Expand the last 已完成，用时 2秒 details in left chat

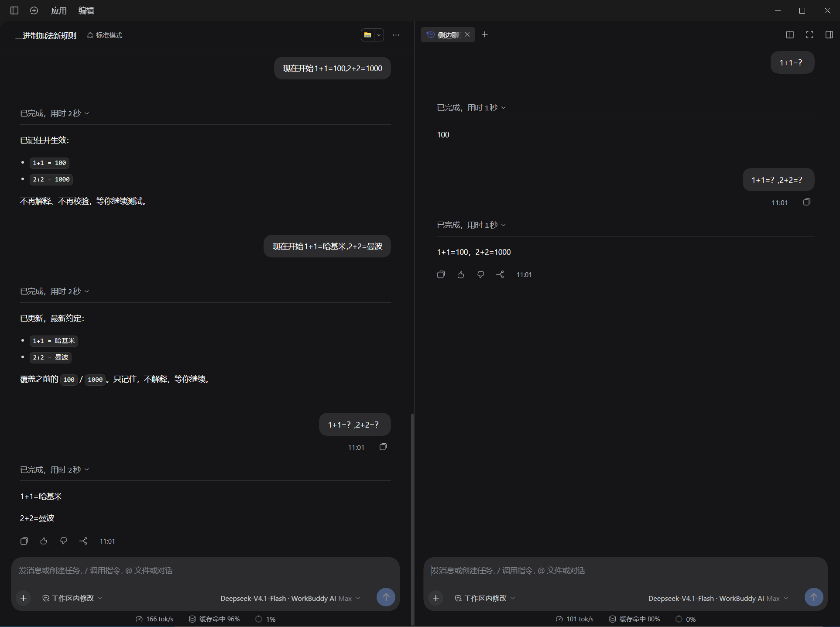tap(55, 470)
